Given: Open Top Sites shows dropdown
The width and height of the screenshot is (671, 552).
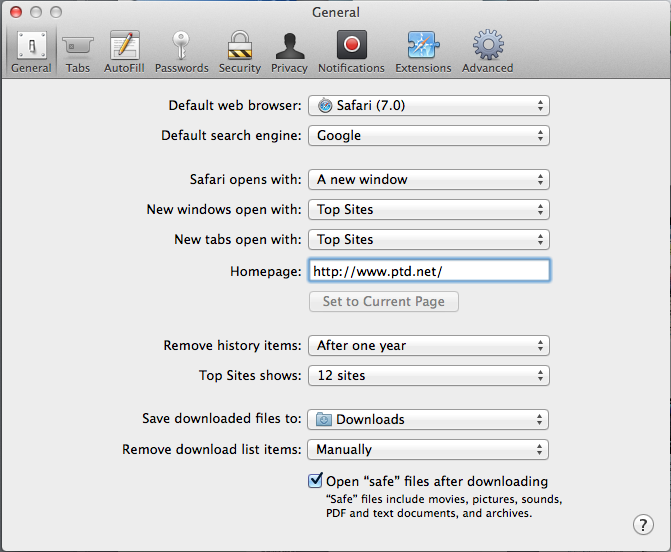Looking at the screenshot, I should point(429,375).
